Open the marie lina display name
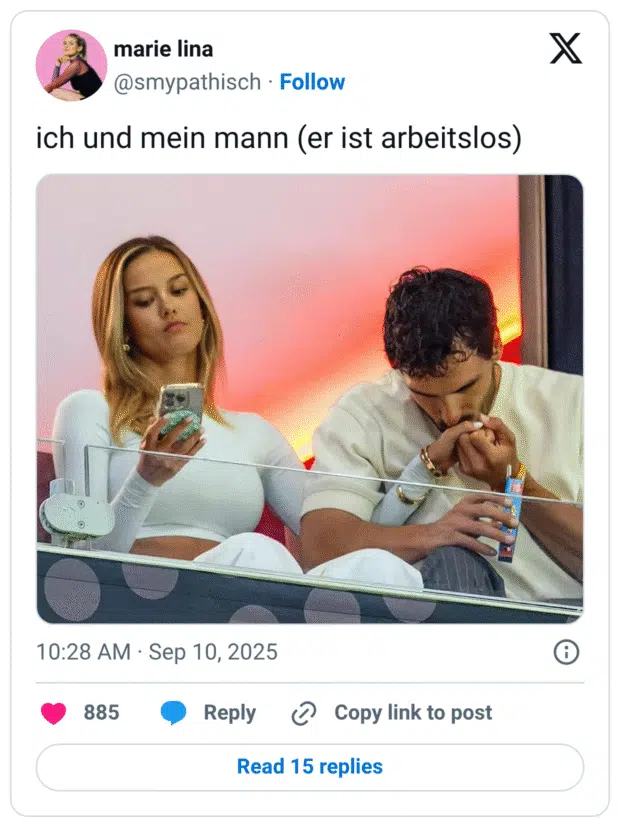Image resolution: width=620 pixels, height=827 pixels. pos(163,49)
